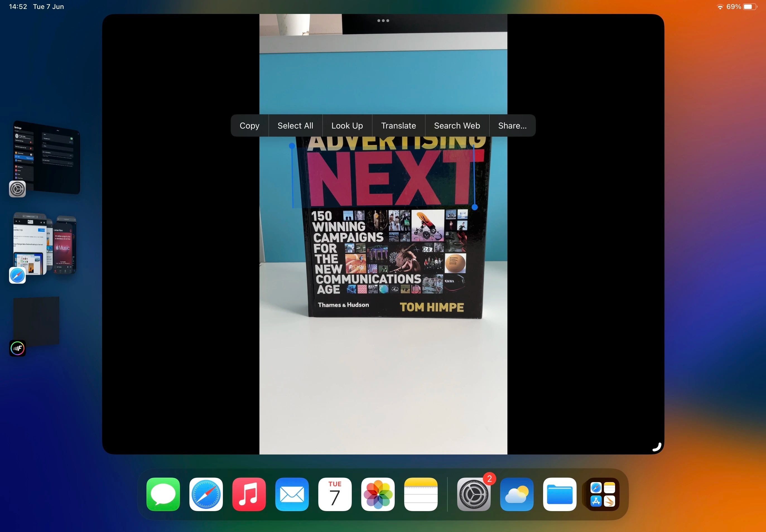
Task: Open Share options for the selection
Action: click(x=512, y=125)
